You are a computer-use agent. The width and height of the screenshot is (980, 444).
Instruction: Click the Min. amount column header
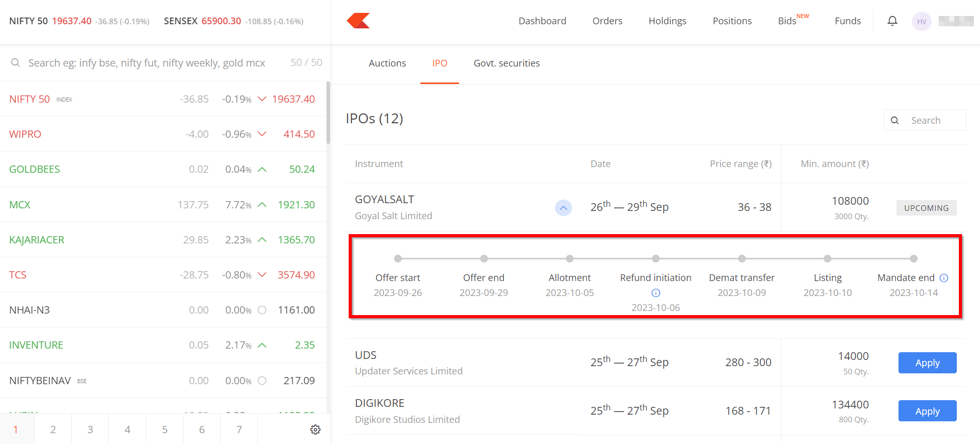click(835, 164)
